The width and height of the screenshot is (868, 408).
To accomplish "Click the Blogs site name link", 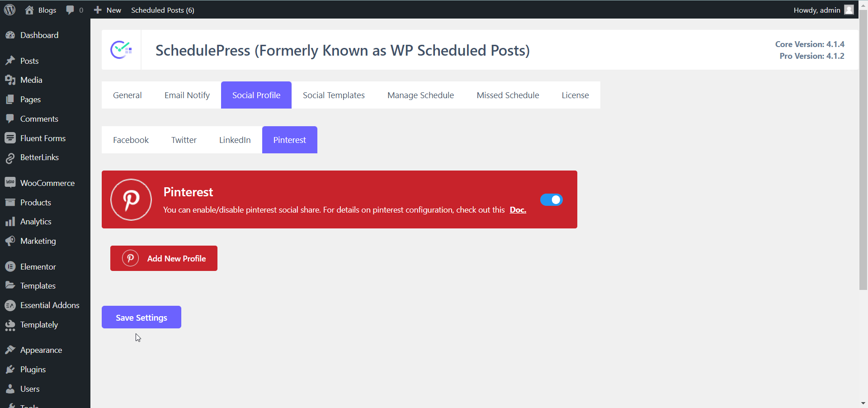I will [47, 10].
